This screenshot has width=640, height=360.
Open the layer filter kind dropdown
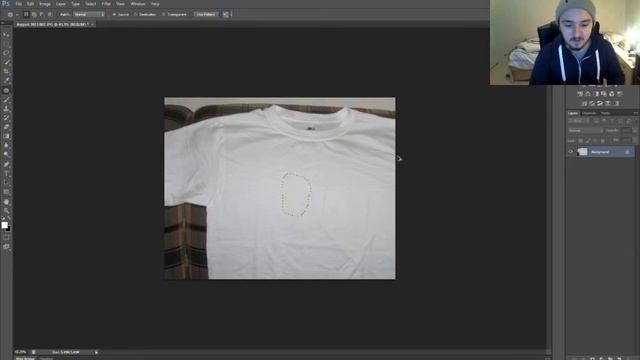tap(578, 121)
